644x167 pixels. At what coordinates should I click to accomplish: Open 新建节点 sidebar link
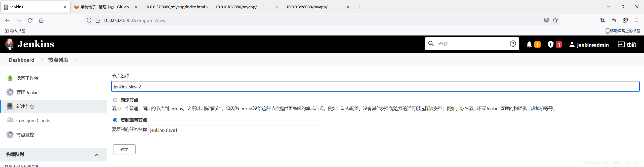point(25,107)
